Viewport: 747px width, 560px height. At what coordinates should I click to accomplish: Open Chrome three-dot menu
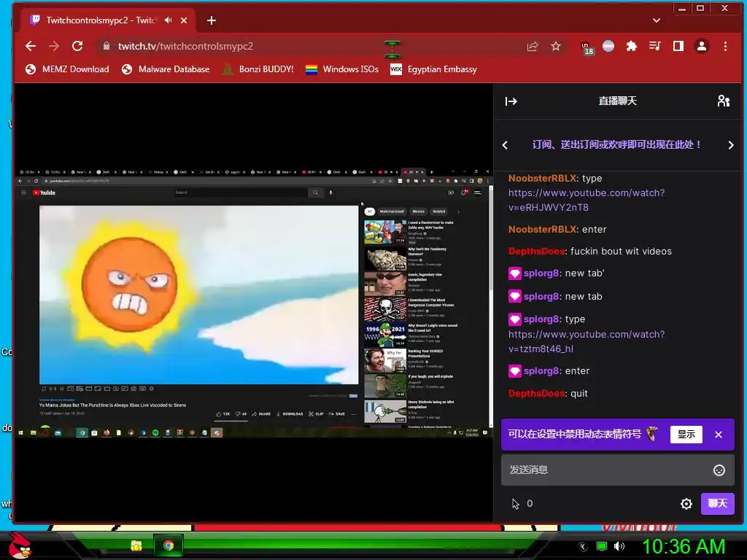tap(725, 46)
